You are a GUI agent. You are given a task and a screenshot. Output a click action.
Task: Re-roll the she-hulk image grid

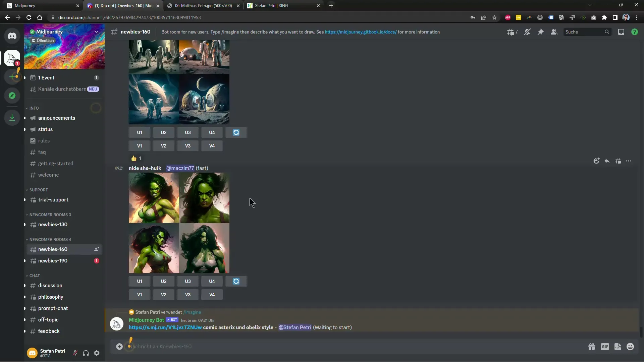[x=236, y=281]
